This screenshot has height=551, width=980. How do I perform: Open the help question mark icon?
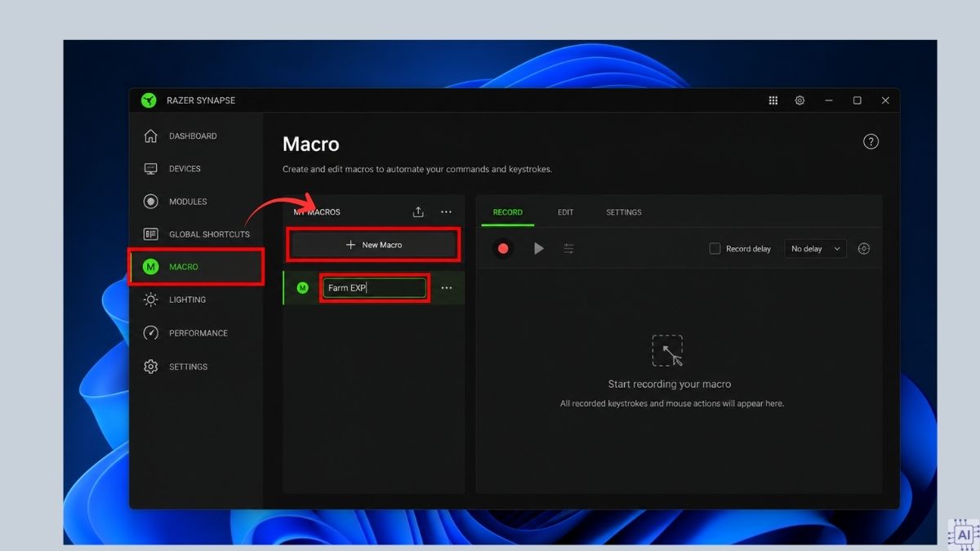(x=871, y=142)
